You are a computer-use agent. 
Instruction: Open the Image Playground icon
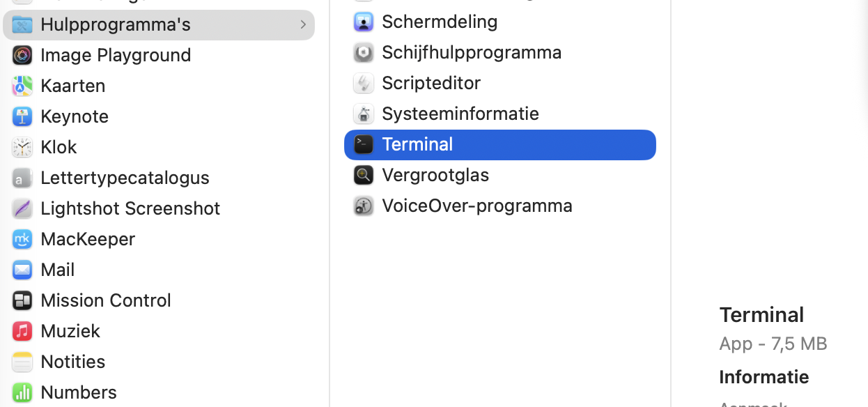coord(22,54)
